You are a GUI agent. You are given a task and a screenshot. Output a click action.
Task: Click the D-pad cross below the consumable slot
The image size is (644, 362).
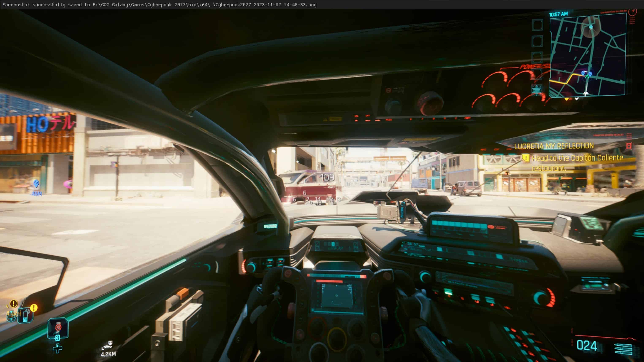pyautogui.click(x=58, y=348)
